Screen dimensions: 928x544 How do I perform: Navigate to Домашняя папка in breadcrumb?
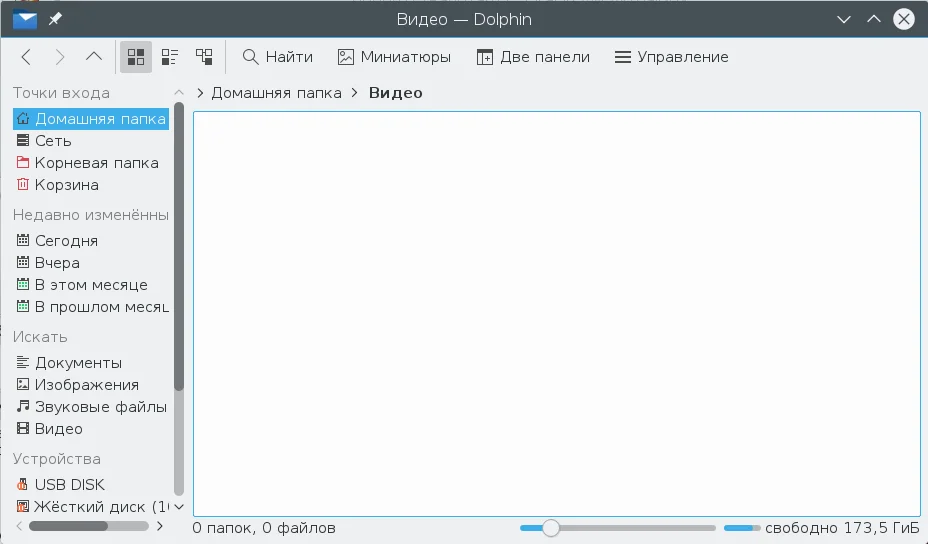(276, 93)
